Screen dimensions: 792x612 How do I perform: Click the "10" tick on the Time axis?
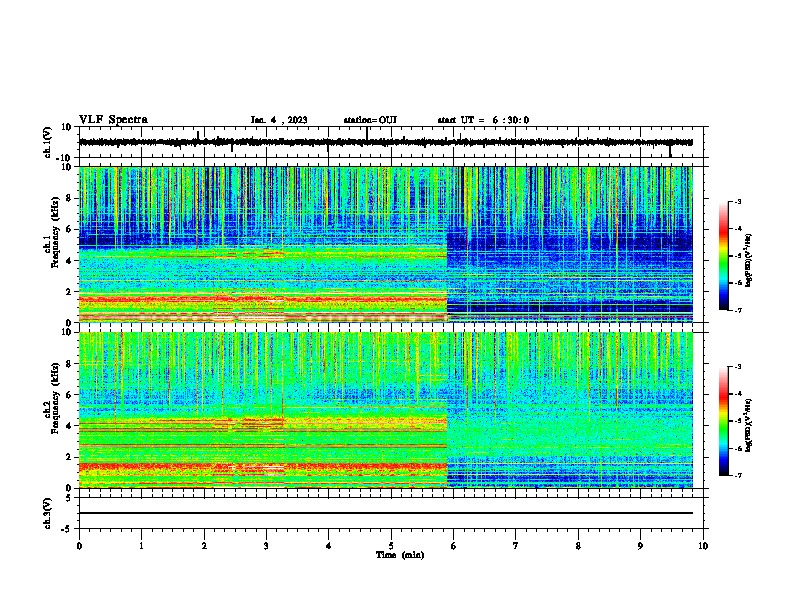[x=703, y=546]
